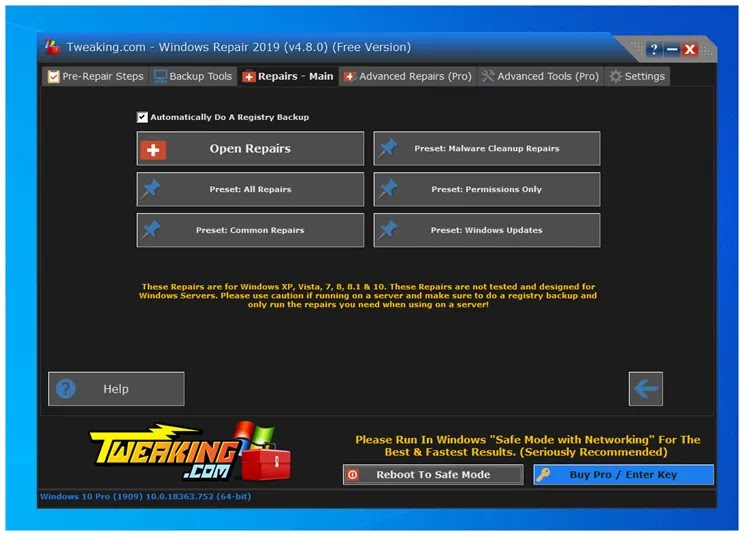Open the Advanced Repairs (Pro) tab
Viewport: 744px width, 536px height.
408,76
